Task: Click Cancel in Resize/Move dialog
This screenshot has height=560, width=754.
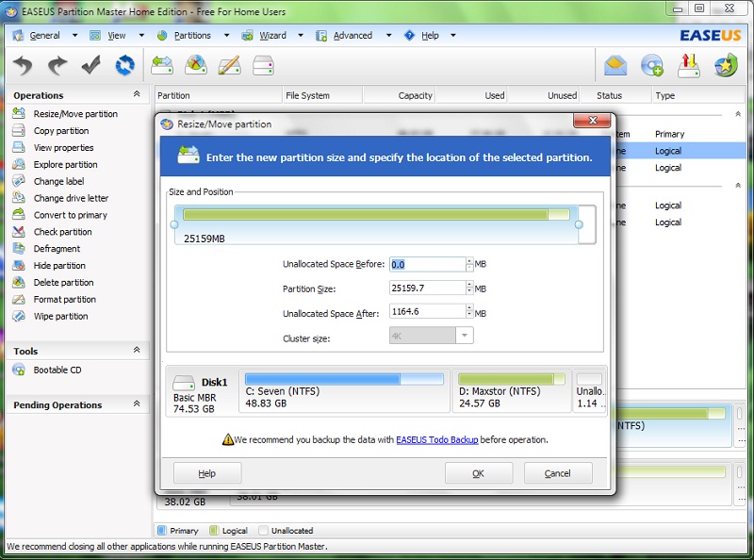Action: (558, 473)
